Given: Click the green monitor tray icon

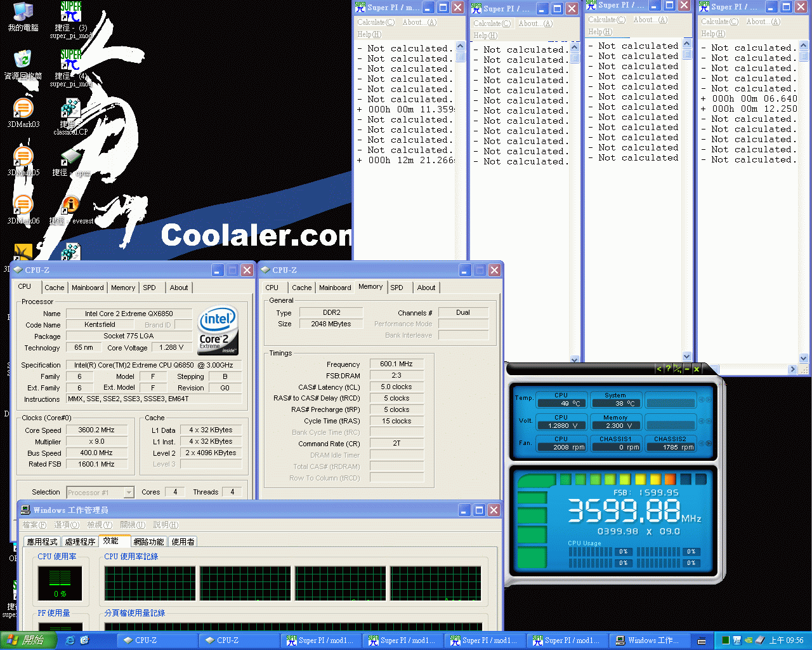Looking at the screenshot, I should [x=725, y=640].
